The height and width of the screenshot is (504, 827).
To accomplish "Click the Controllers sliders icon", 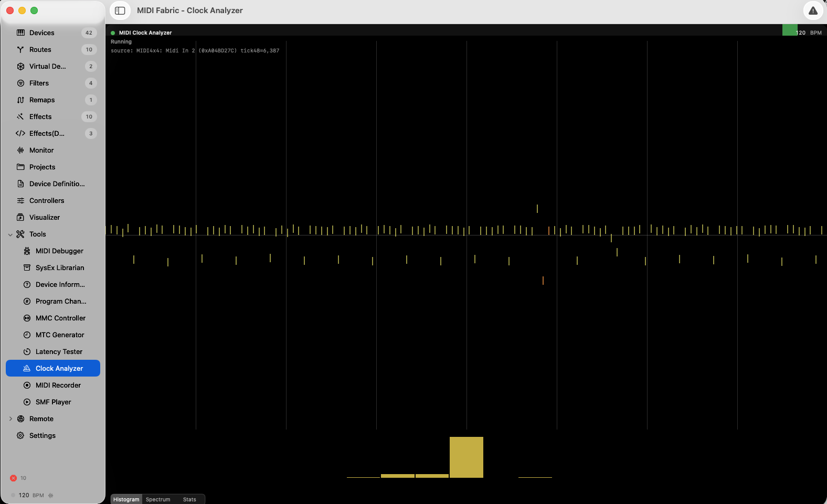I will click(20, 200).
